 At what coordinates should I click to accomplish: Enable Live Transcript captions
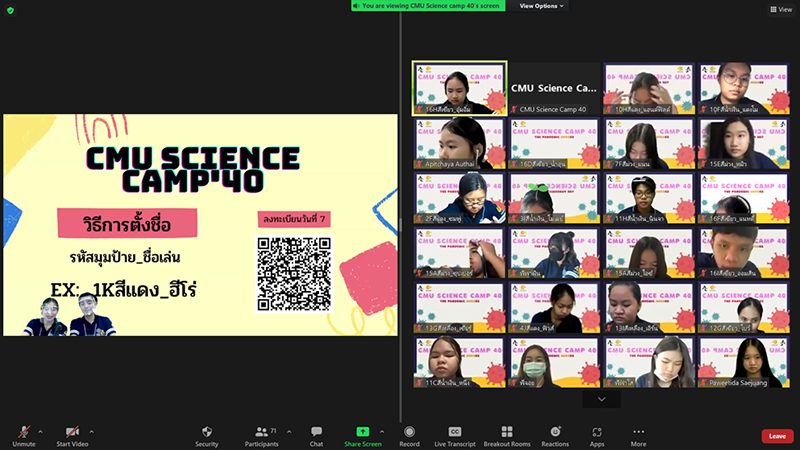tap(455, 432)
